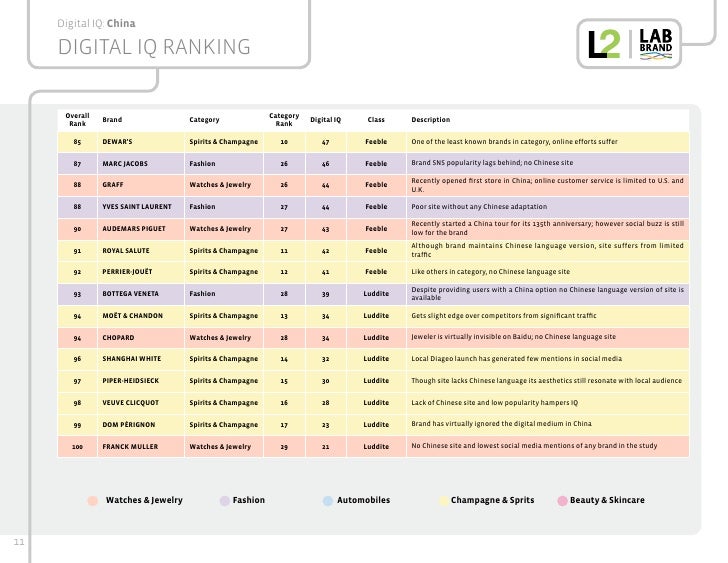This screenshot has width=728, height=563.
Task: Click overall rank 100 cell
Action: point(77,447)
